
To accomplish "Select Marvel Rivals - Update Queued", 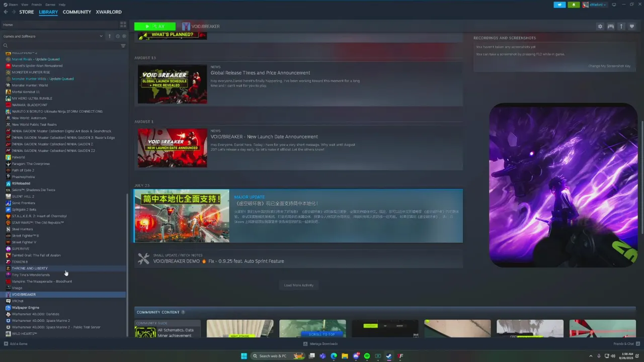I will [x=36, y=59].
